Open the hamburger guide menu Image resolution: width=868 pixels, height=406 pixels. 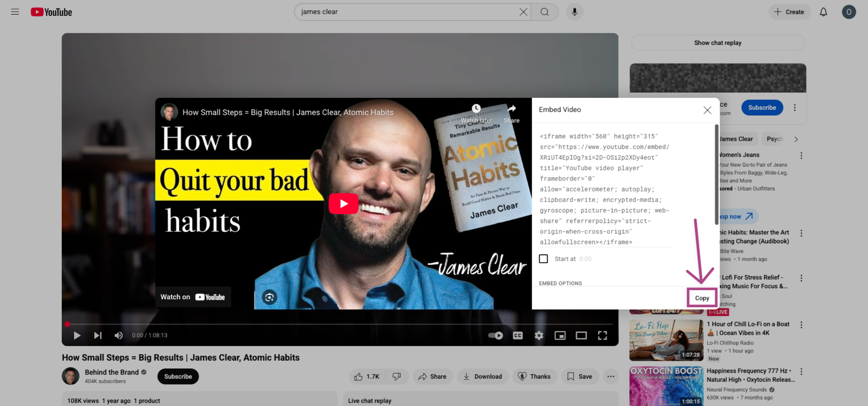15,12
